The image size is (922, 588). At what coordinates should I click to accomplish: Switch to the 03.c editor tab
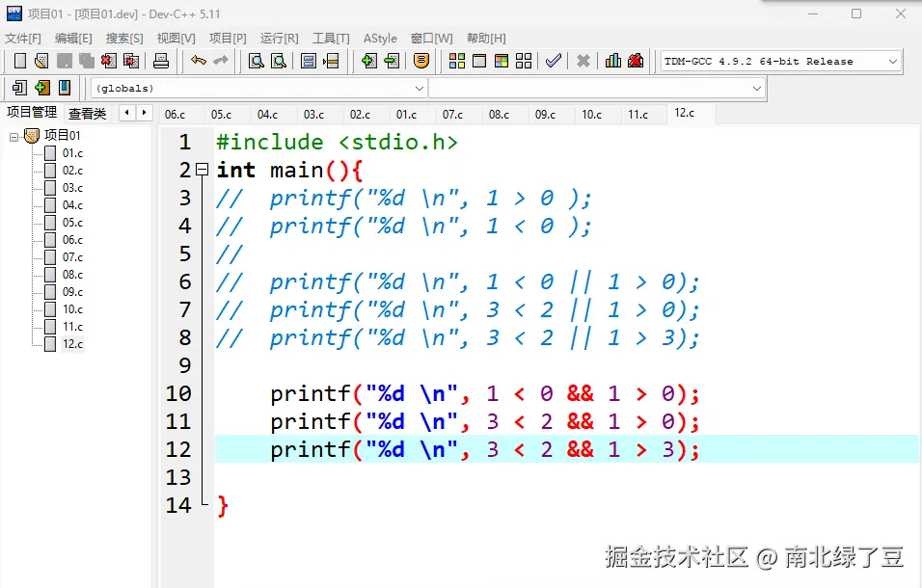(313, 115)
